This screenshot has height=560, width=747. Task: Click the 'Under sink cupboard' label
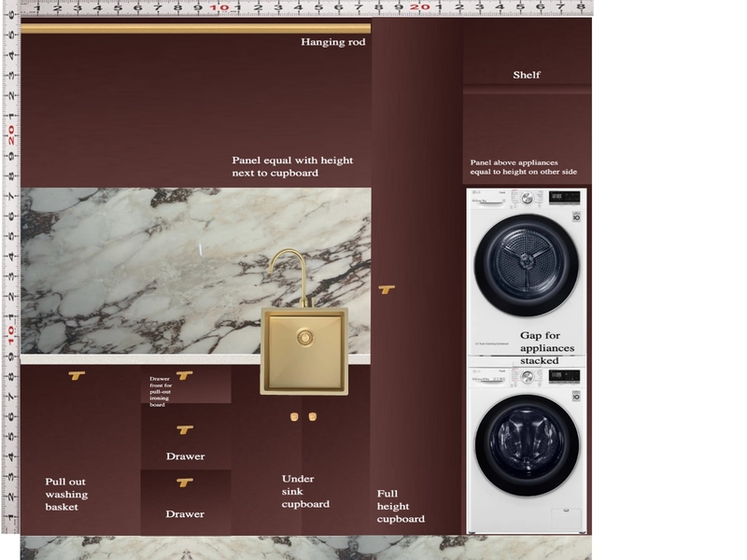(x=305, y=492)
